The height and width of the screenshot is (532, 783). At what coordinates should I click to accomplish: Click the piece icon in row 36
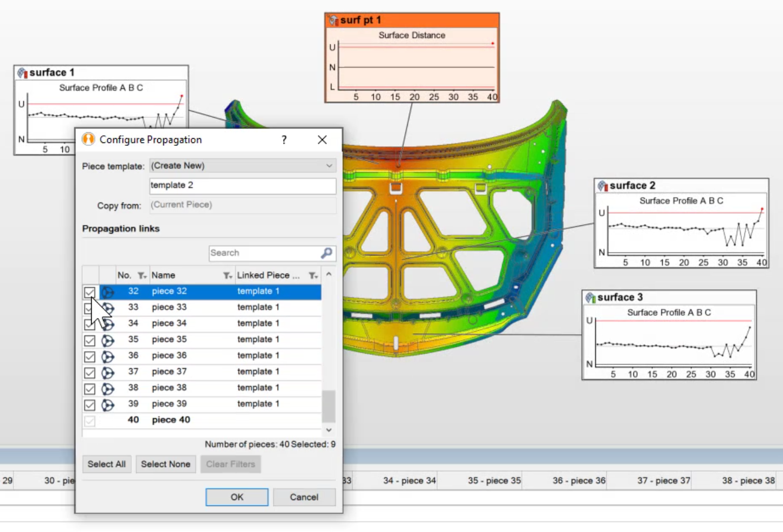108,356
